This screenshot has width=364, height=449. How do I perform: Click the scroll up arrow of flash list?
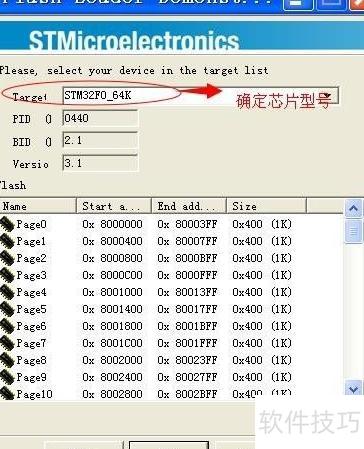[x=353, y=208]
